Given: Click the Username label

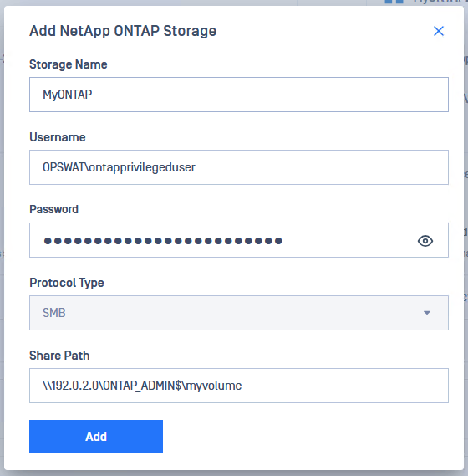Looking at the screenshot, I should (58, 137).
